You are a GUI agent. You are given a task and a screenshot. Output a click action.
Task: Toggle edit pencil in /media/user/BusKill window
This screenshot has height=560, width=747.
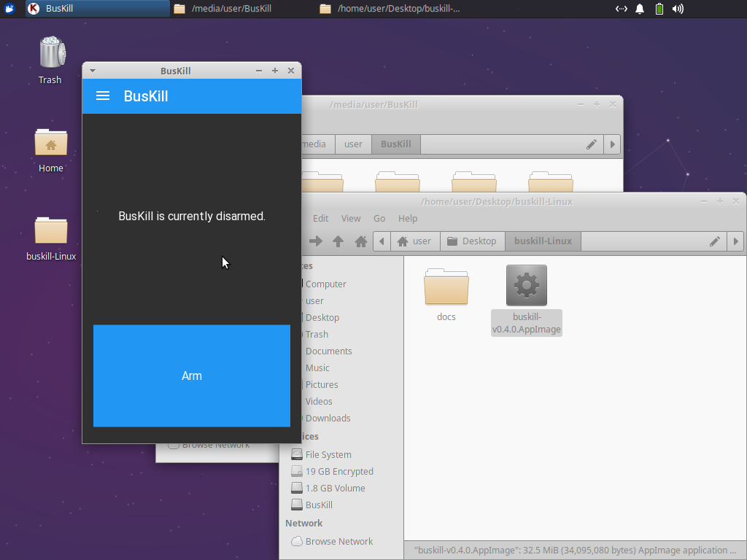[591, 144]
